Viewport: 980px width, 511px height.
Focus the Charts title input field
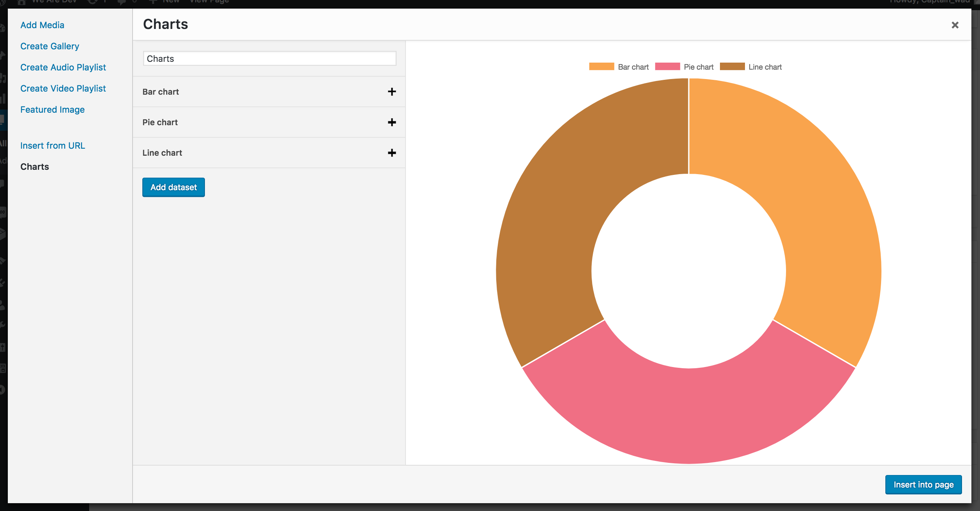coord(269,58)
